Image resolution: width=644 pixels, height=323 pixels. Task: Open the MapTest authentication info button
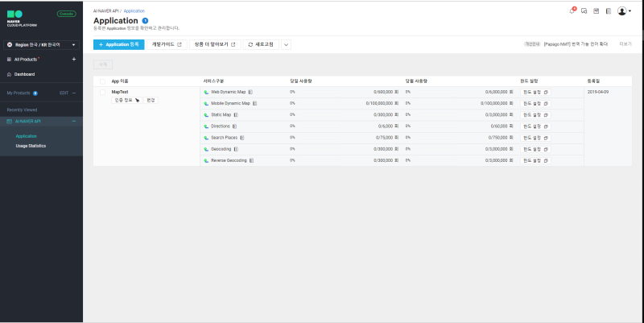coord(126,100)
